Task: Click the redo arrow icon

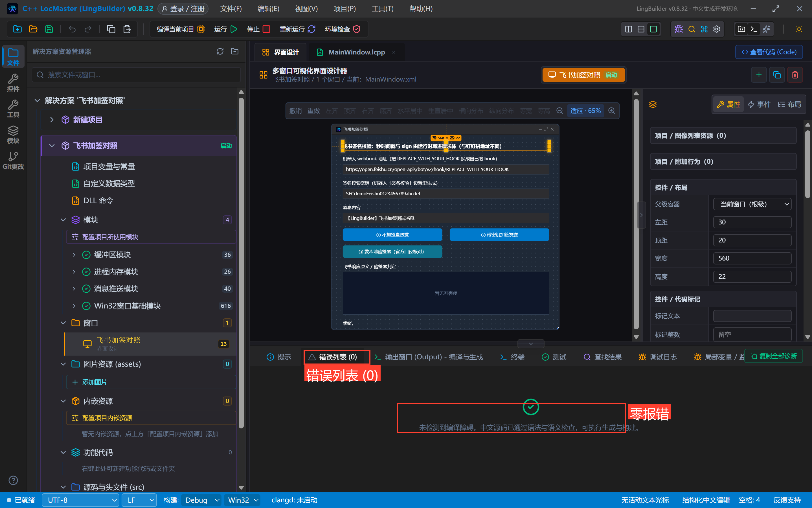Action: click(x=88, y=29)
